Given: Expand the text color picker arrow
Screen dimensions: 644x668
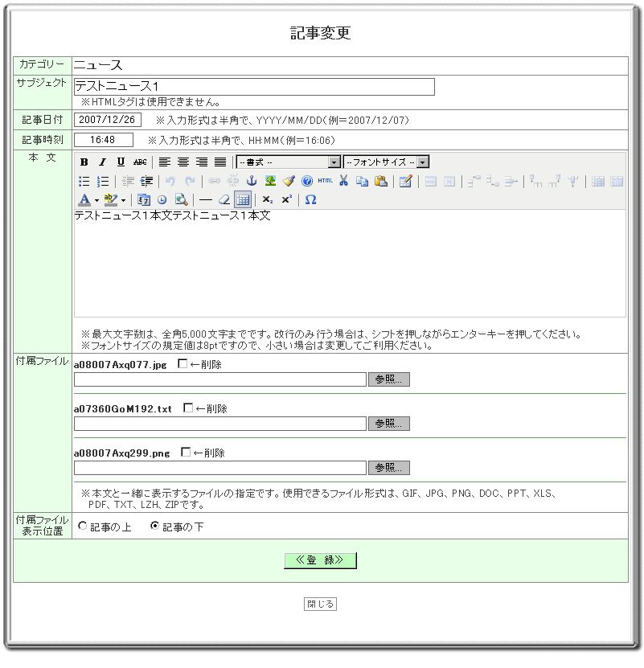Looking at the screenshot, I should pos(96,200).
